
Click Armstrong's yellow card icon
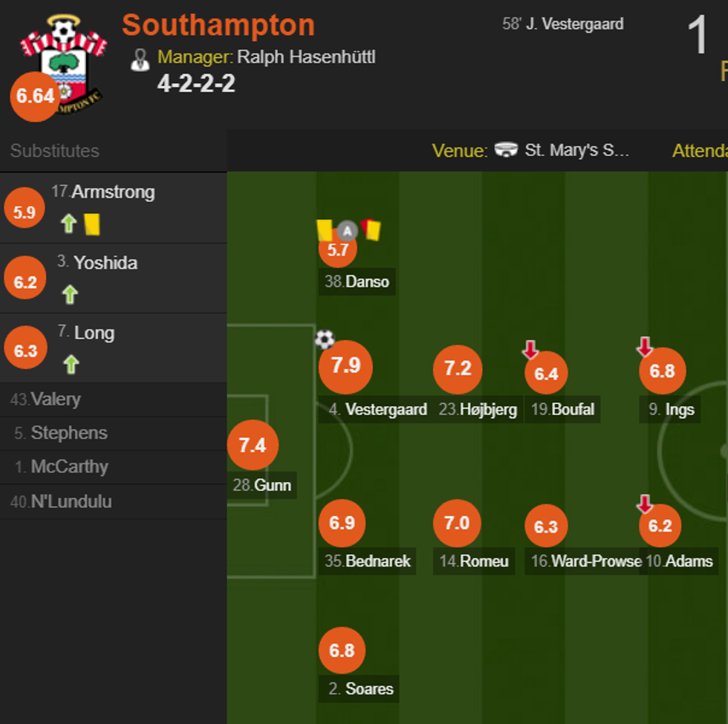92,224
